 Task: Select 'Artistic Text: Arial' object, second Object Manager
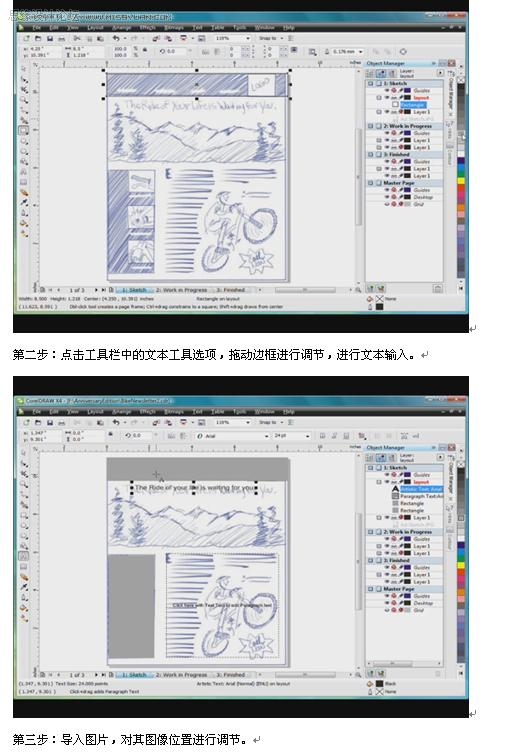[421, 489]
